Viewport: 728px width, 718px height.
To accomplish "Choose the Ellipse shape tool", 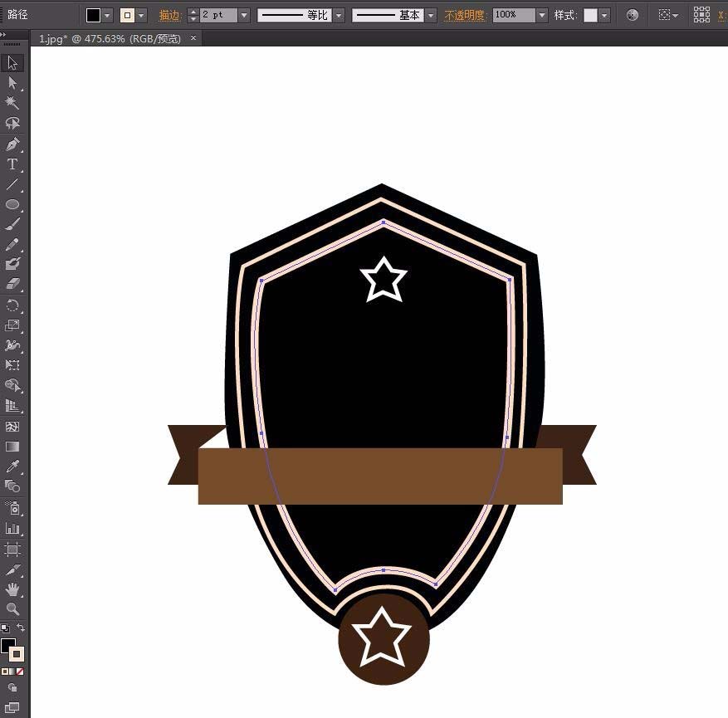I will 12,204.
